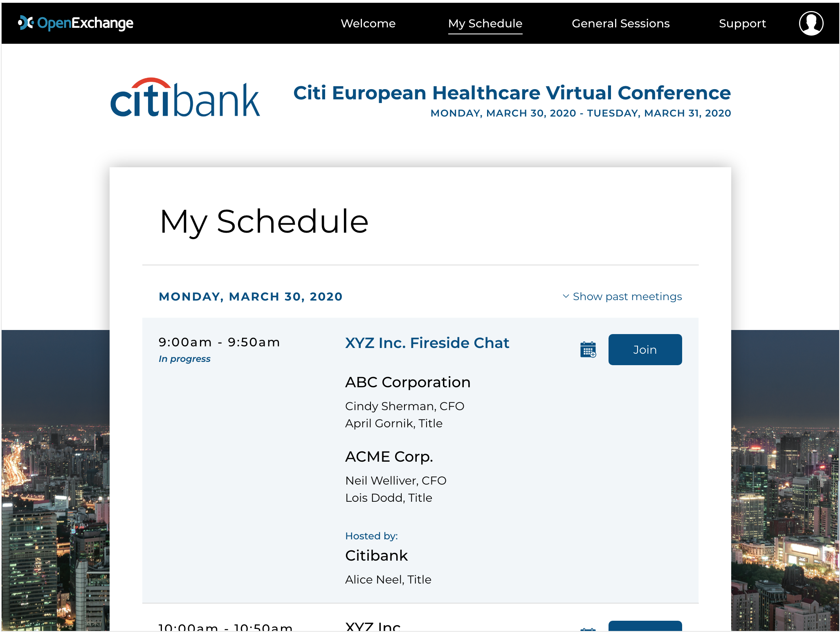Add XYZ Inc. Fireside Chat to calendar
The width and height of the screenshot is (840, 633).
pyautogui.click(x=588, y=350)
